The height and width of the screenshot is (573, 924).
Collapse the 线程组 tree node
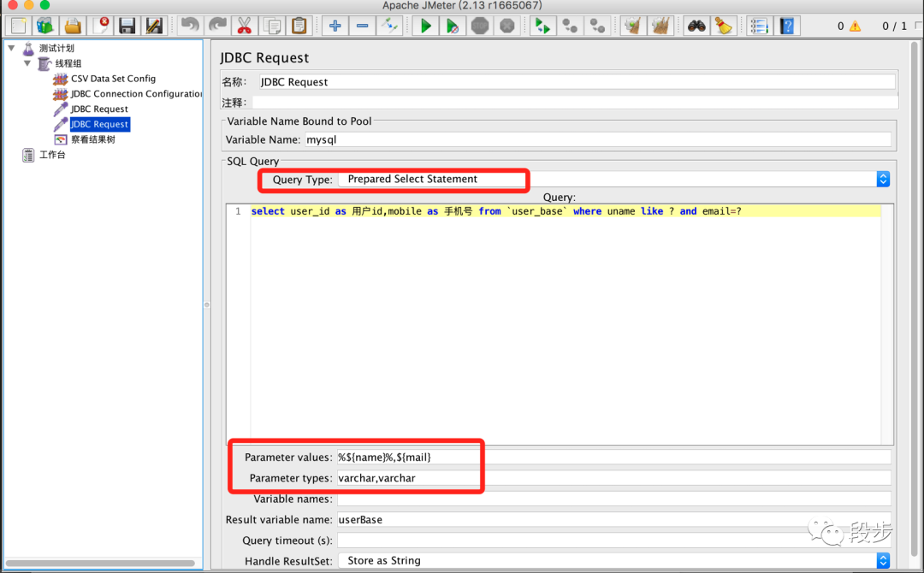(x=27, y=63)
